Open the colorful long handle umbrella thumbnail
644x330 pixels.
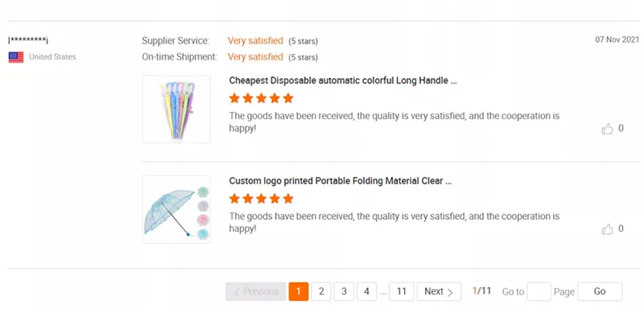(176, 109)
